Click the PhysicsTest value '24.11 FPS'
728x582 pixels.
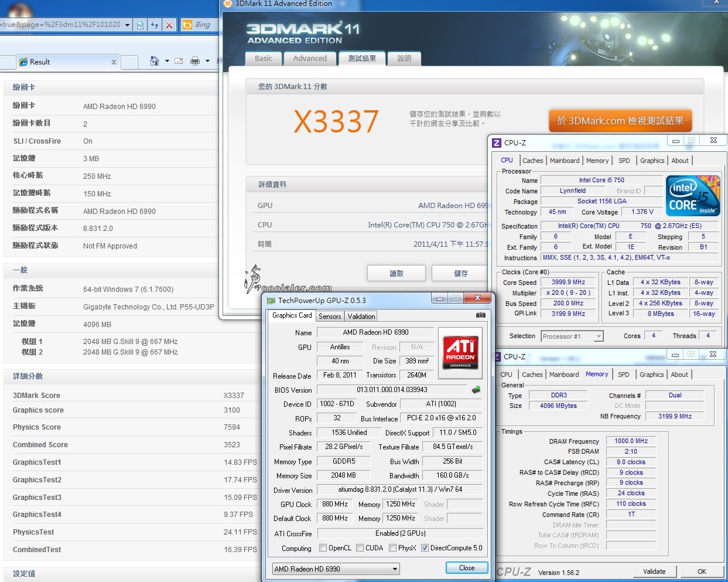pyautogui.click(x=240, y=532)
